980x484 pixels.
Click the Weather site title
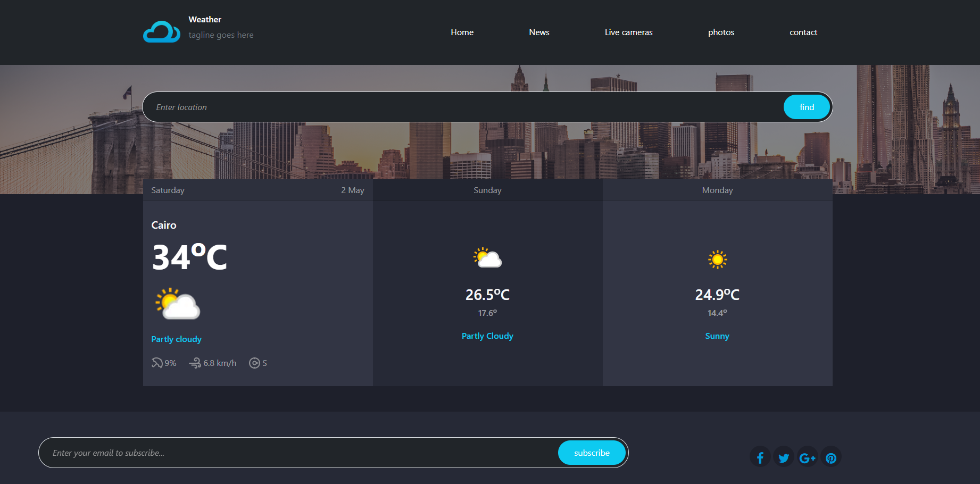tap(205, 20)
